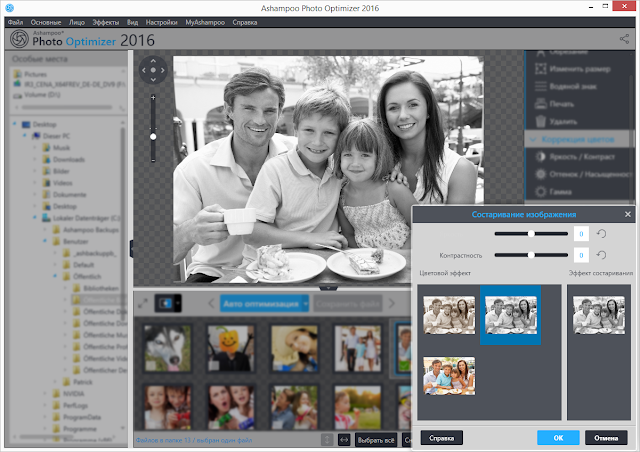Click the Изменить размер resize icon
This screenshot has height=452, width=640.
(x=541, y=69)
